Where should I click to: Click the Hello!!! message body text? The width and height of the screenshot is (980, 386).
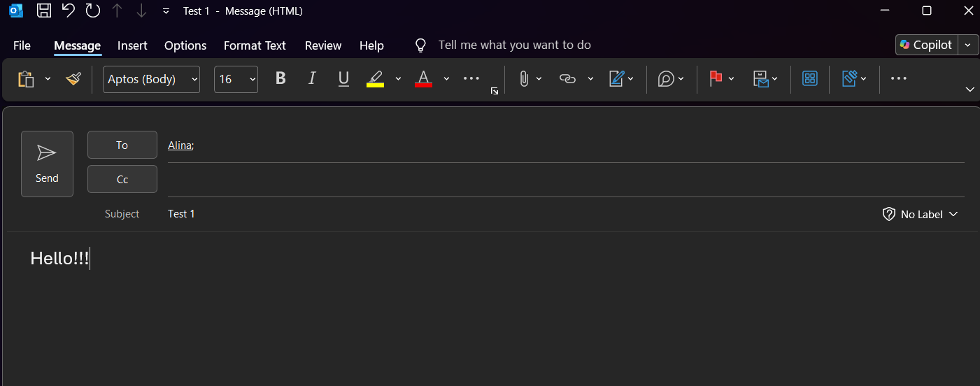tap(59, 258)
